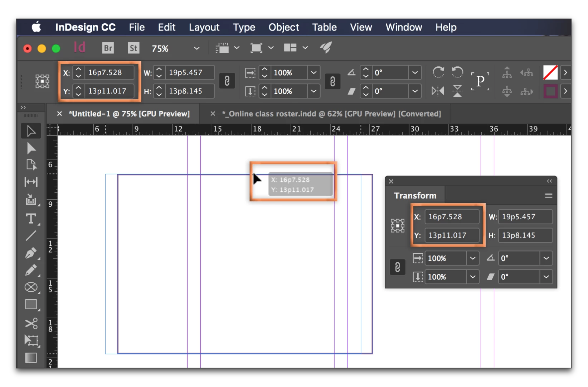Select the Type tool
The height and width of the screenshot is (387, 588).
point(31,219)
